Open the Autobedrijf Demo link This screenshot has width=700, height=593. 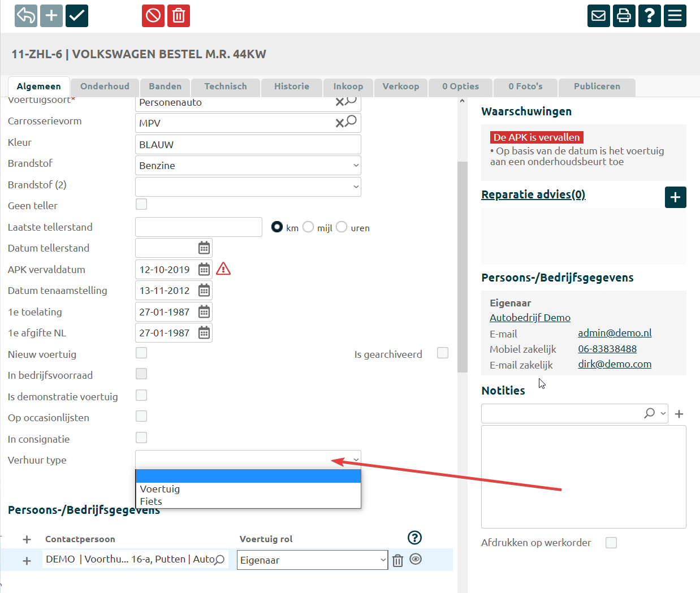coord(530,318)
